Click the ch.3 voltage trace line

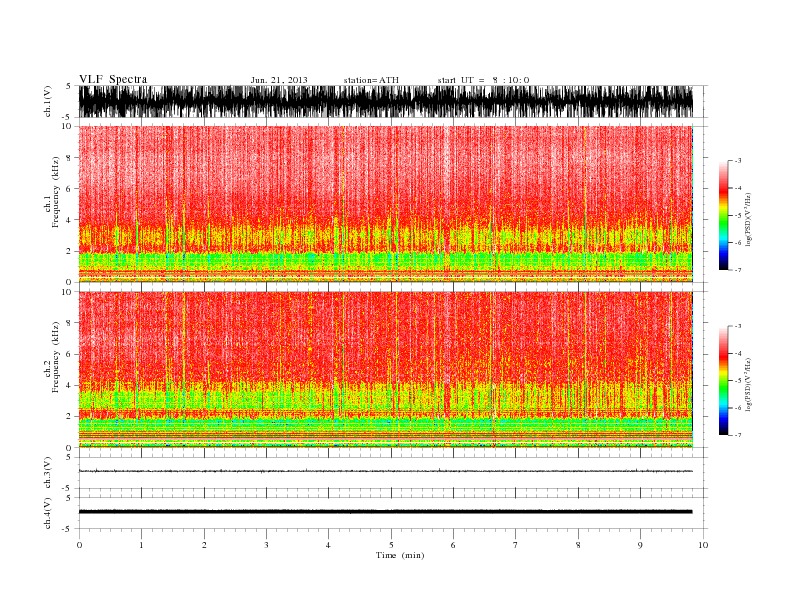point(385,471)
